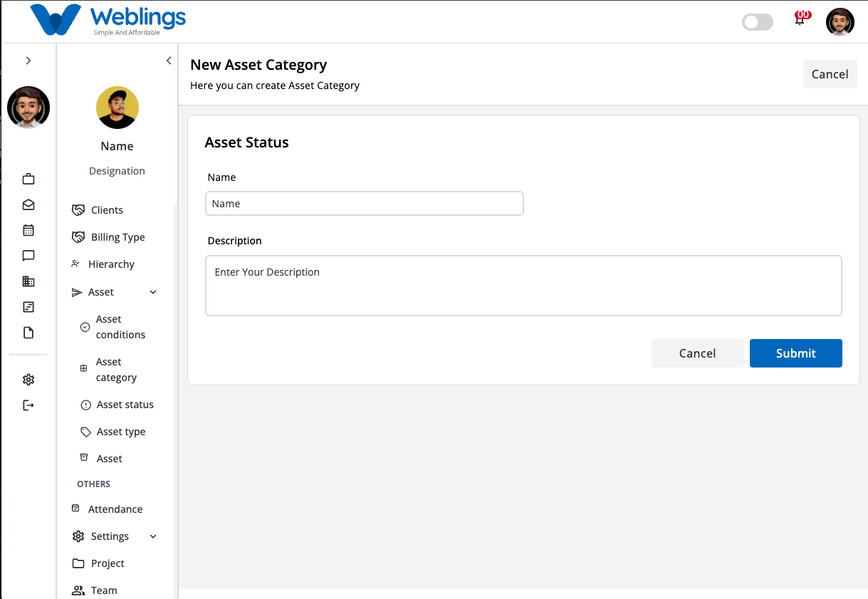Click the Weblings logo
This screenshot has width=868, height=599.
click(x=108, y=21)
